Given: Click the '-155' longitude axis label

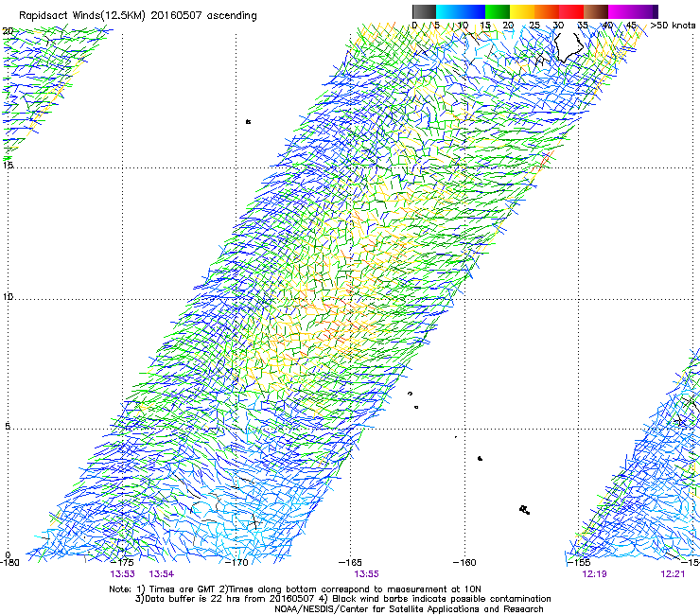Looking at the screenshot, I should tap(579, 563).
